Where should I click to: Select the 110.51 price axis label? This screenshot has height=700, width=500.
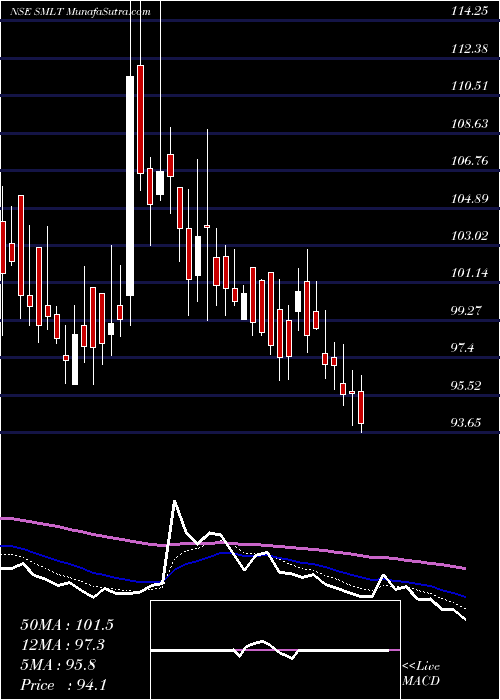coord(469,86)
